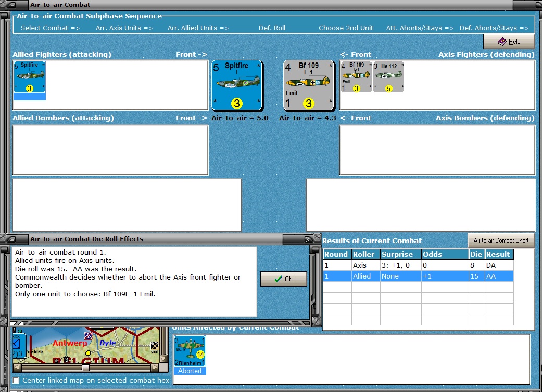Select the Axis roller results row
Image resolution: width=542 pixels, height=392 pixels.
(x=418, y=265)
